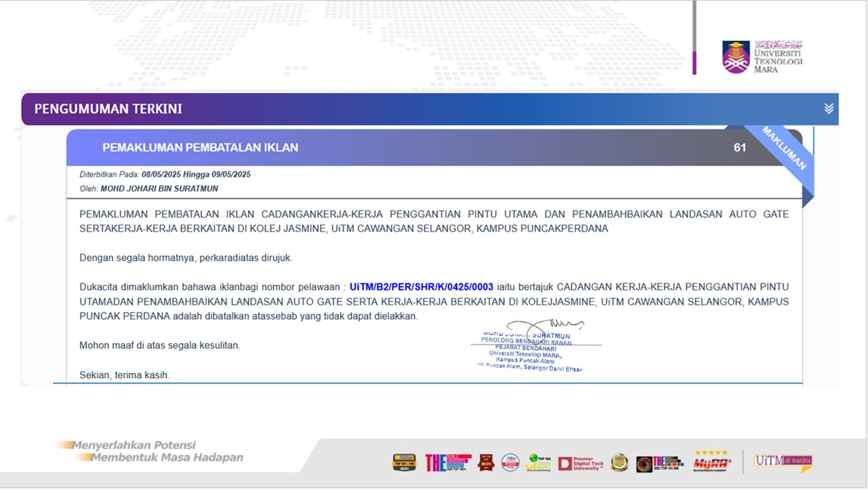Click the UiTM di hatiku logo
868x490 pixels.
[x=783, y=462]
